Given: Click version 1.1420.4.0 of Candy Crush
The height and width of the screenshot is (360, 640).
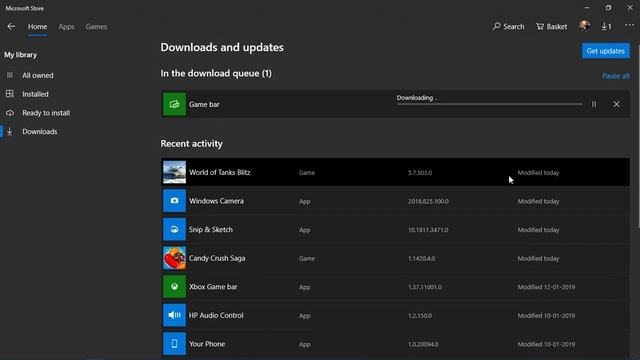Looking at the screenshot, I should click(x=421, y=258).
